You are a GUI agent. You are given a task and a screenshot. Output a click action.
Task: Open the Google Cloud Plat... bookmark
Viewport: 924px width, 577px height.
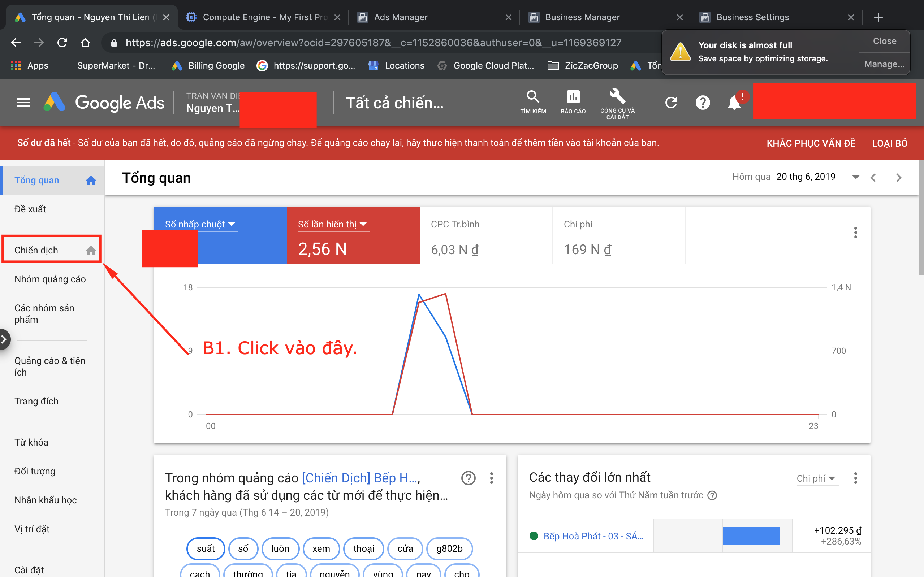486,66
